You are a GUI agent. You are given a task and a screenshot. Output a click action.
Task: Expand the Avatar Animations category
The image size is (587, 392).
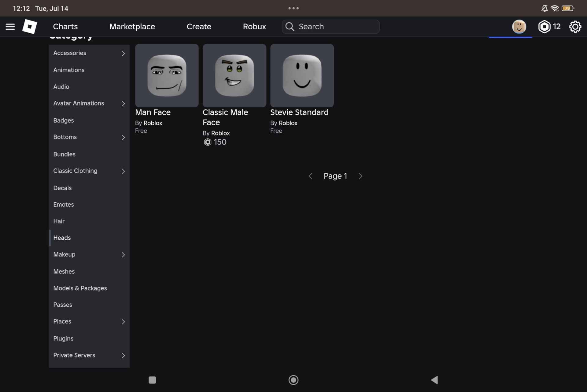[x=89, y=104]
